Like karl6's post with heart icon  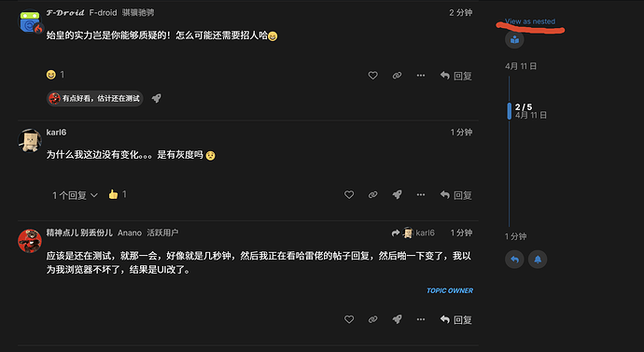(x=349, y=195)
